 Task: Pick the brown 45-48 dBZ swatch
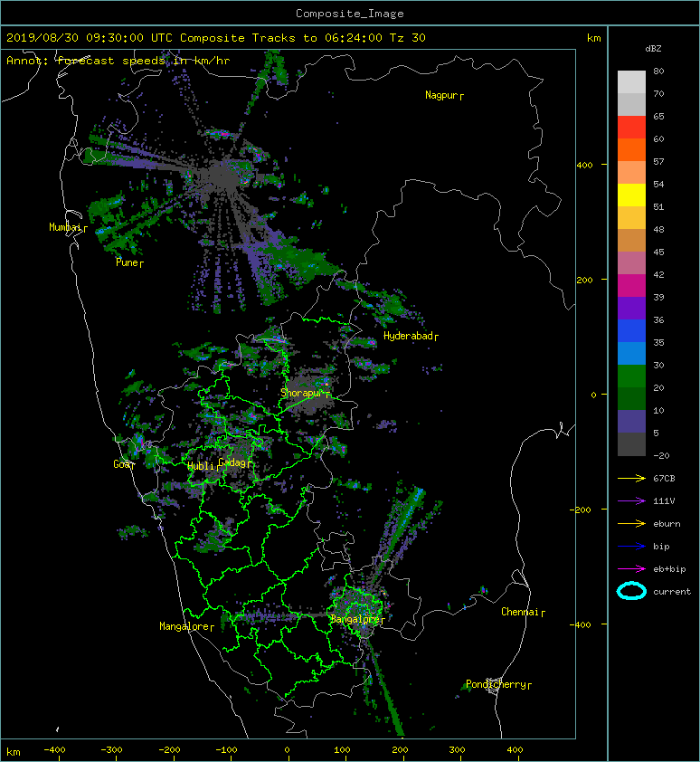coord(631,240)
